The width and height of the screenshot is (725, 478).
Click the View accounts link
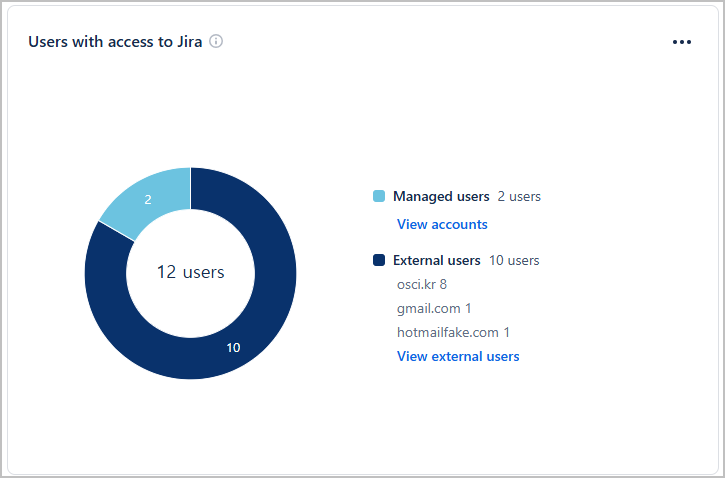point(442,224)
